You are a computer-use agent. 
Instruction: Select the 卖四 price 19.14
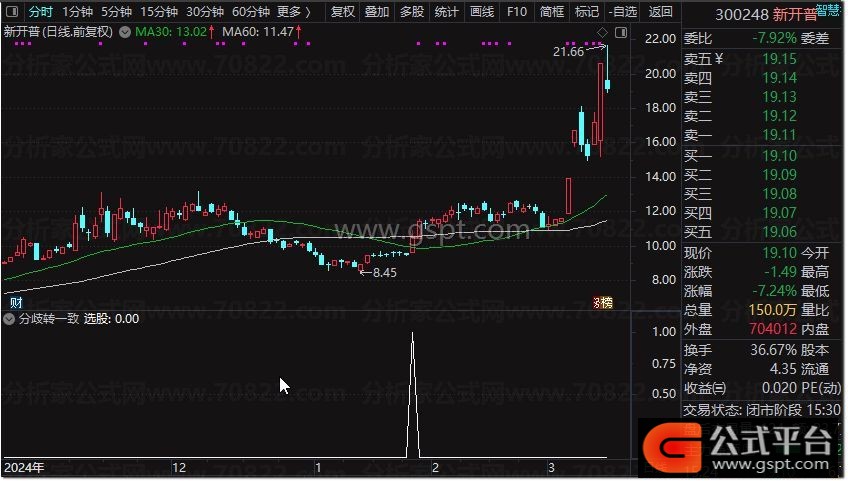(779, 78)
